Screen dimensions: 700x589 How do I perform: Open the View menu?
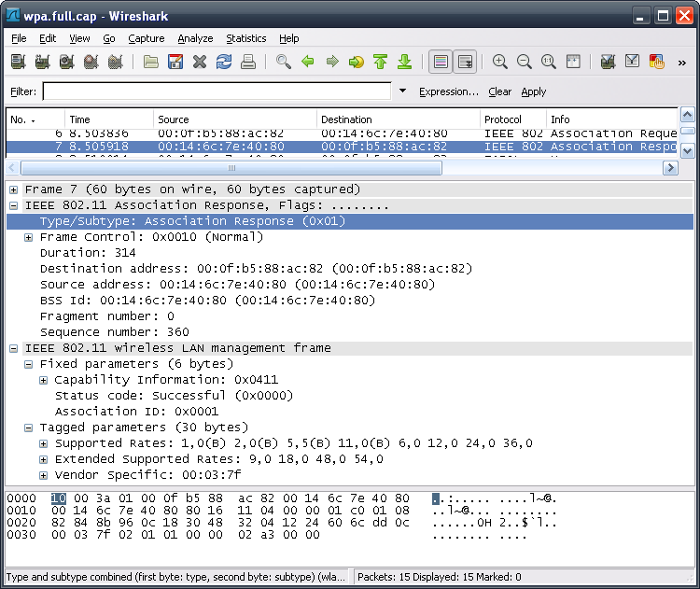[x=79, y=38]
